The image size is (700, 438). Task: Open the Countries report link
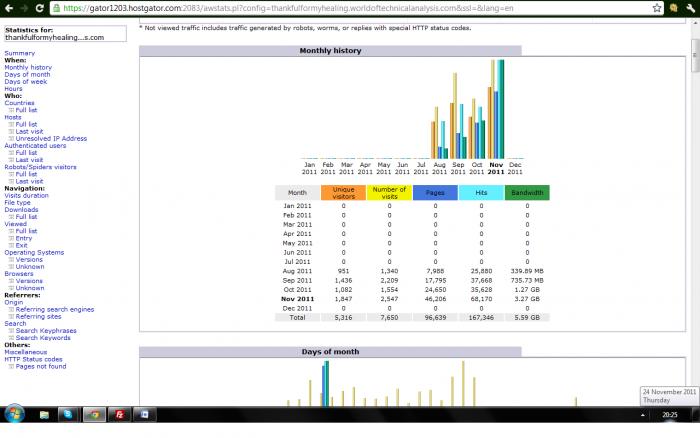click(x=19, y=103)
